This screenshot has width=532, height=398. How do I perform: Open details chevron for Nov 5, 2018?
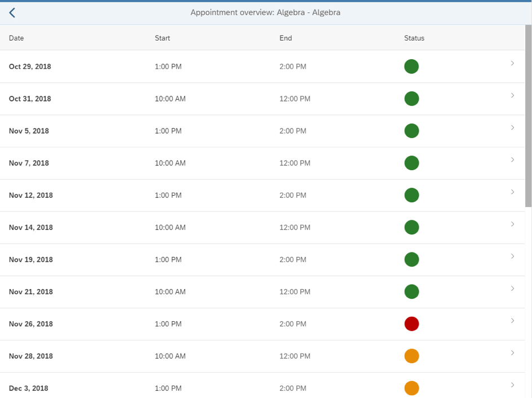point(512,128)
